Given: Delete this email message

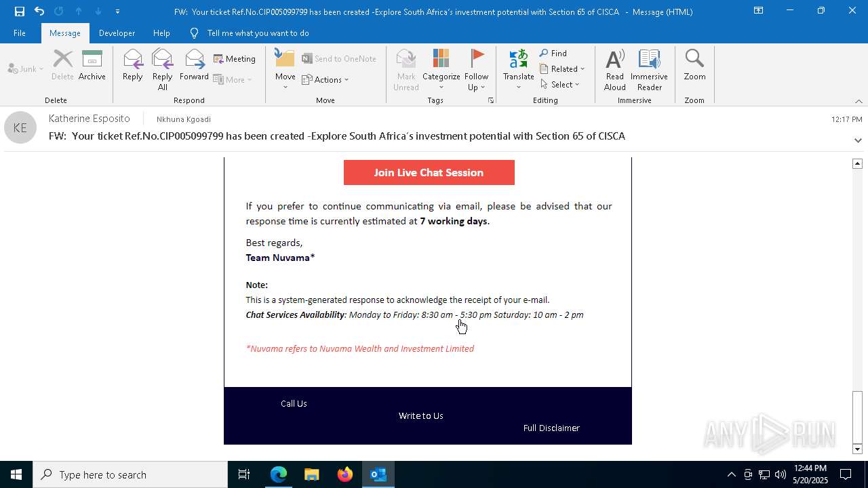Looking at the screenshot, I should tap(62, 66).
